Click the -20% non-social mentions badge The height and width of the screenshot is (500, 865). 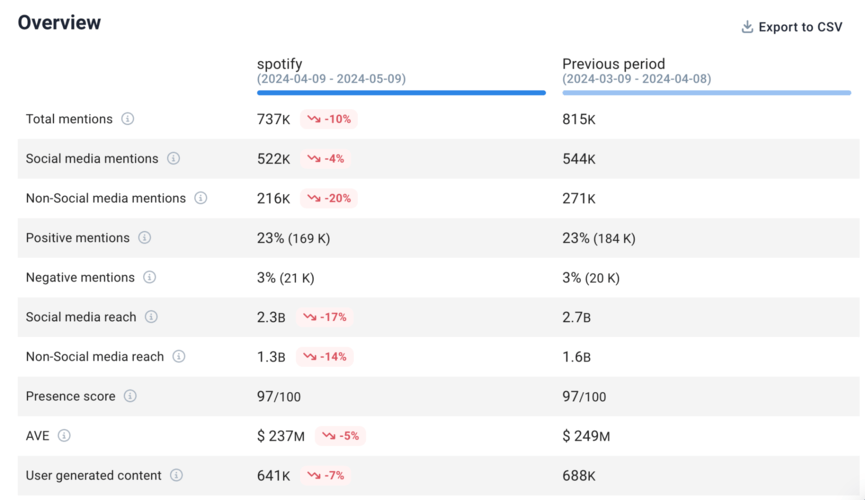coord(329,198)
